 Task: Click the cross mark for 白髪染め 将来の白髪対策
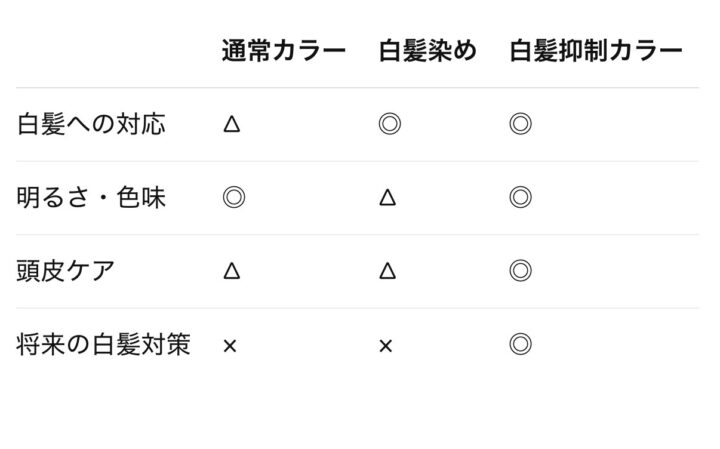(386, 346)
